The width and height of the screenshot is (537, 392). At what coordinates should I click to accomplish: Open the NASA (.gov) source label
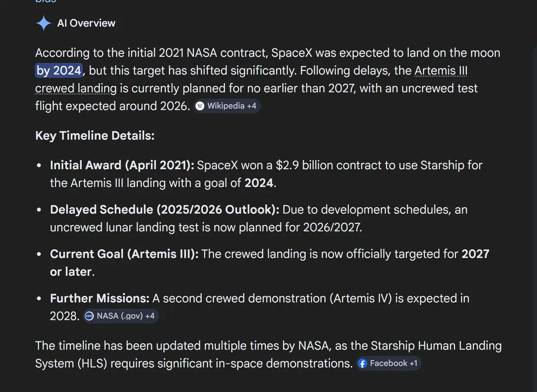click(119, 316)
